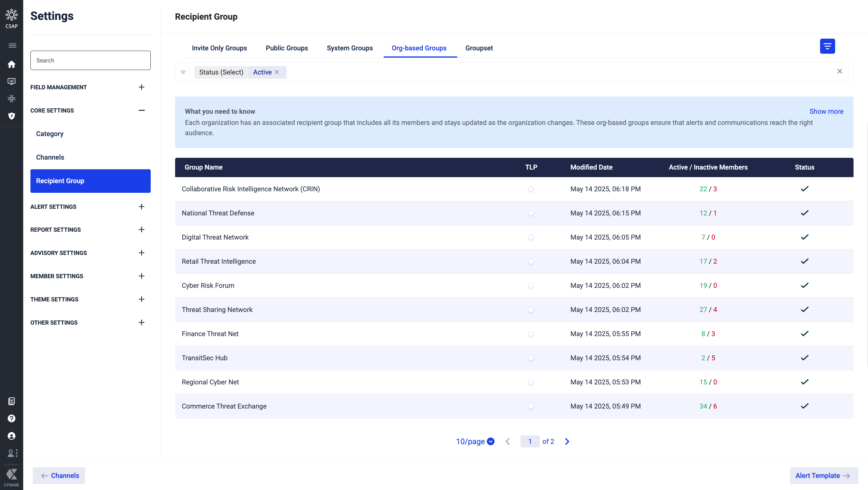Open the Groupset tab
The width and height of the screenshot is (868, 490).
pos(479,48)
